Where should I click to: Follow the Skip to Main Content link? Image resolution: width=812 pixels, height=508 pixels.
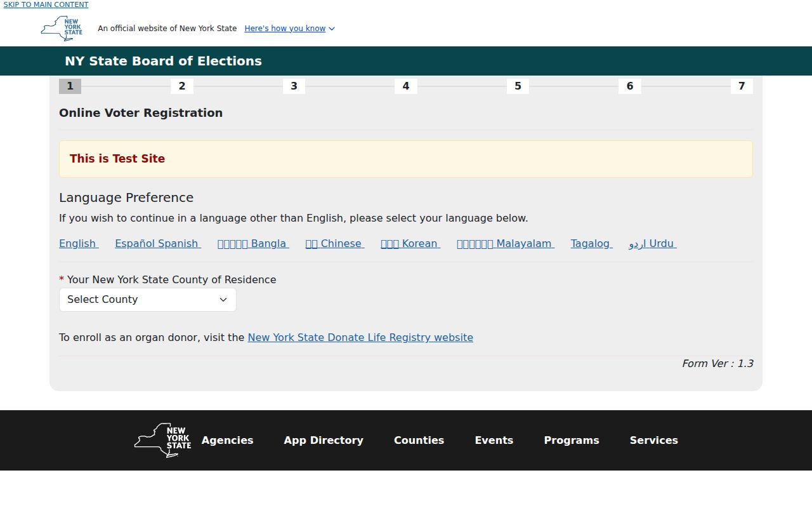pyautogui.click(x=46, y=4)
